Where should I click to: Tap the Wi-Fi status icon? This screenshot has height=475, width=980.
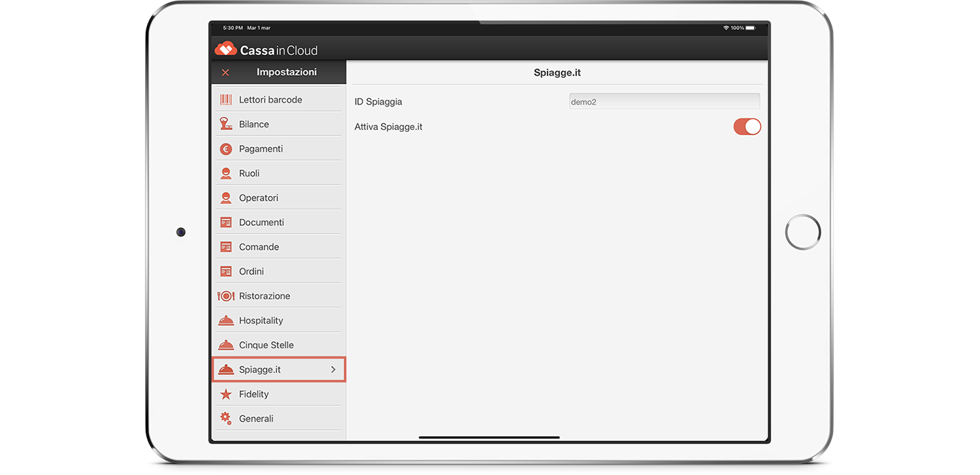pos(726,28)
